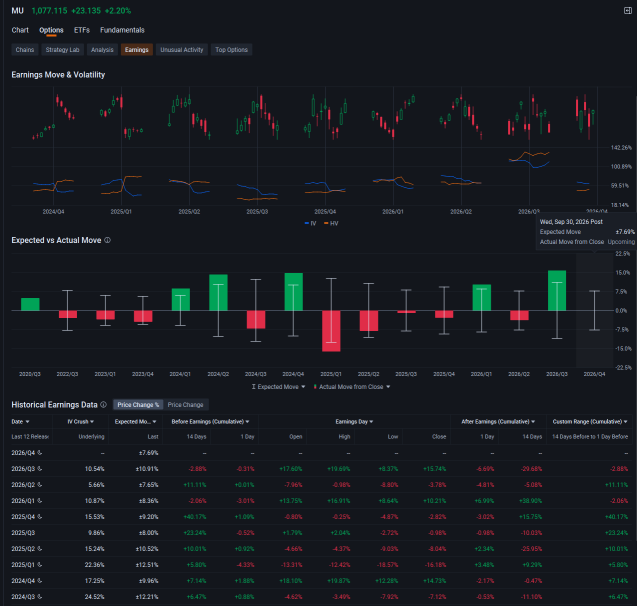
Task: Open the Top Options sub-tab
Action: click(231, 50)
